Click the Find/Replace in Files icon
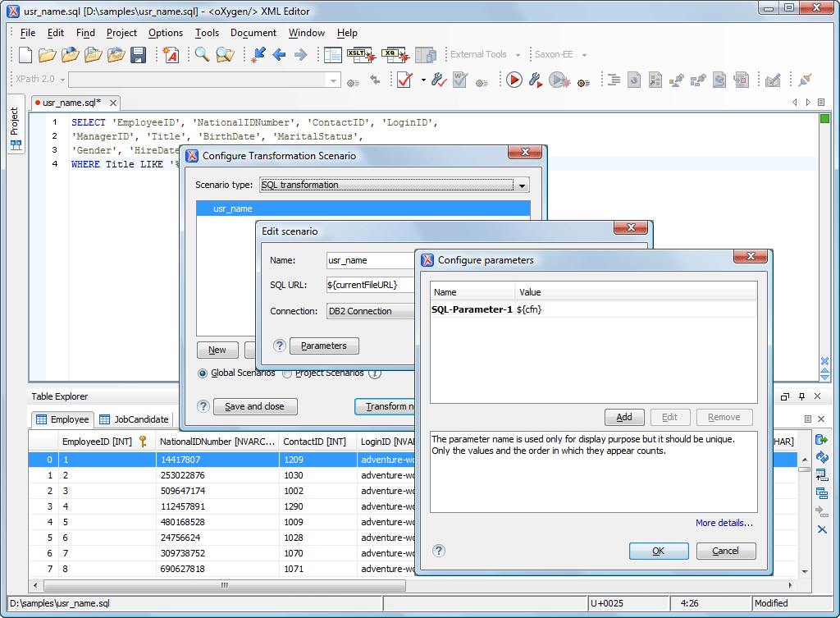840x618 pixels. (226, 55)
